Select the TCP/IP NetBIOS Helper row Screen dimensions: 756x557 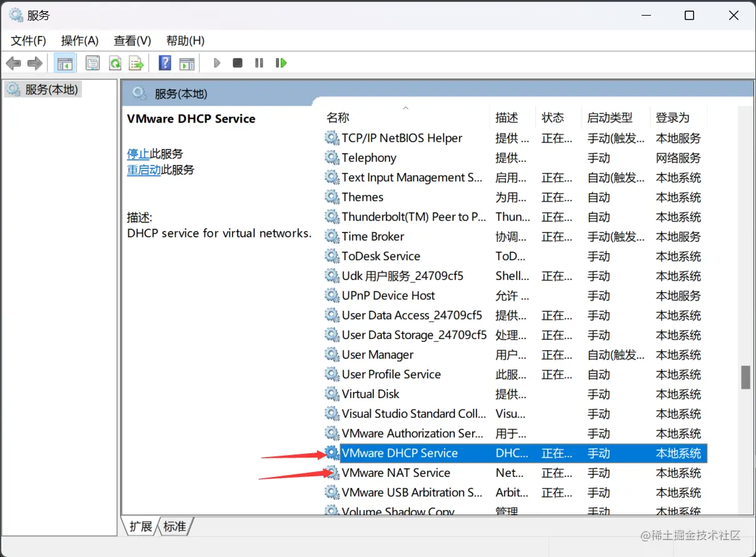[x=515, y=138]
